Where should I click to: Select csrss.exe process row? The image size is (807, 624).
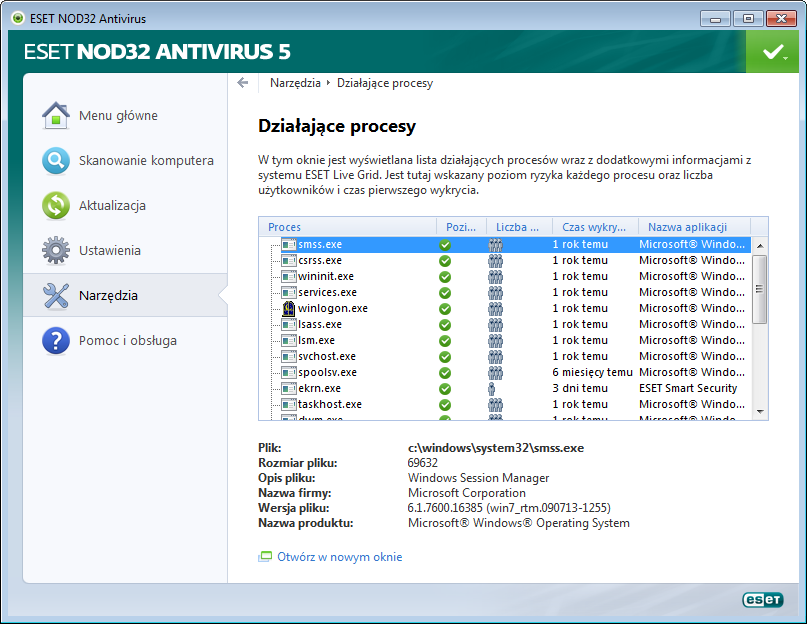(505, 261)
